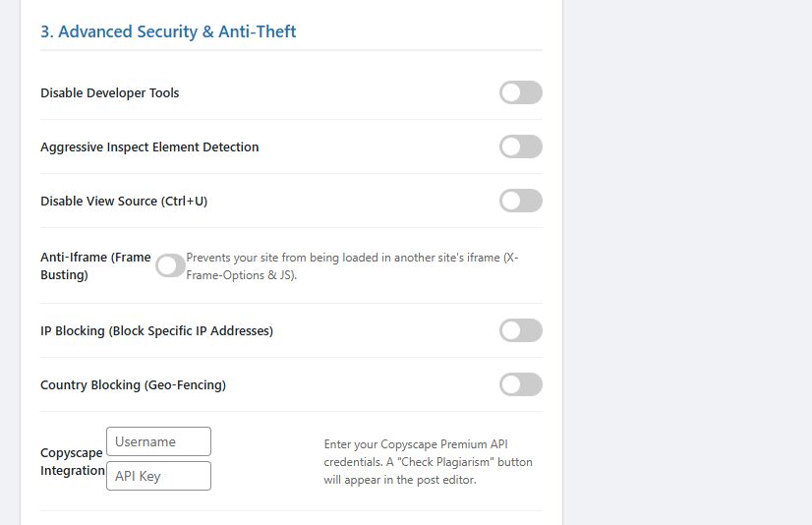Click the IP Blocking label text
The width and height of the screenshot is (812, 525).
[x=156, y=331]
